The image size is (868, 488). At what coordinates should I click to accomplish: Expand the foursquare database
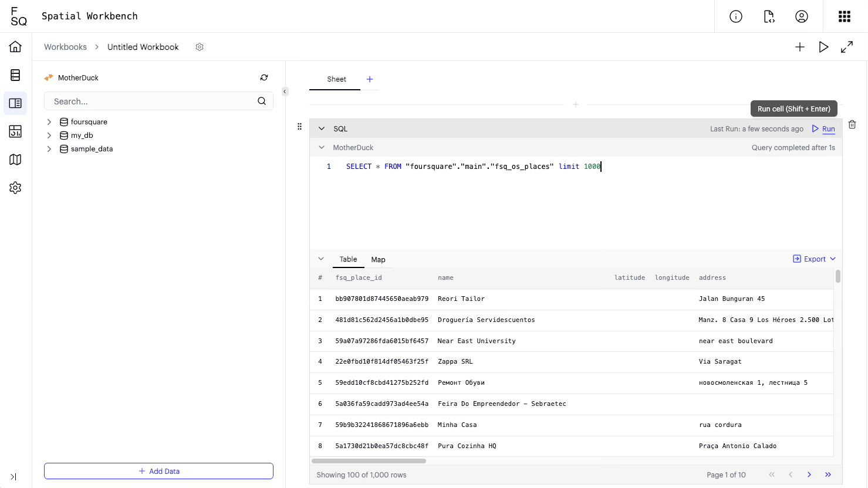[x=49, y=122]
